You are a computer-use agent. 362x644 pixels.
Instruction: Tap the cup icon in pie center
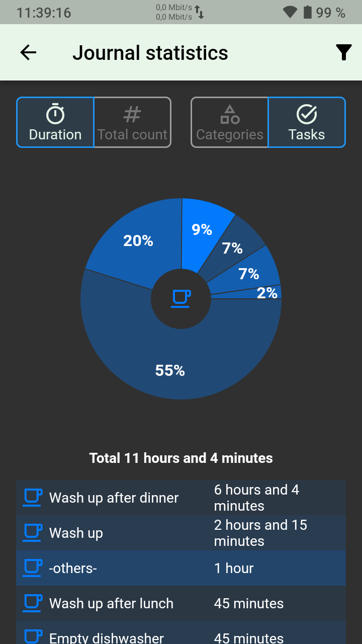pos(181,298)
